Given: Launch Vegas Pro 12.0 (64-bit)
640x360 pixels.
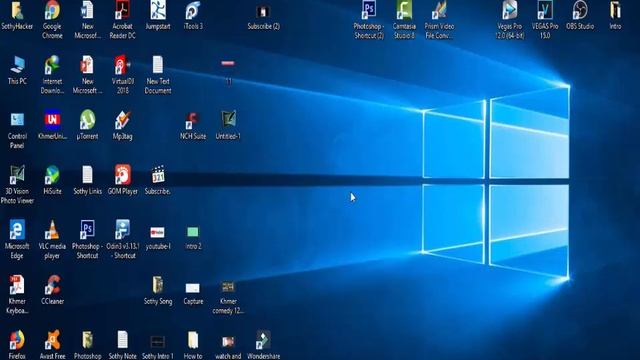Looking at the screenshot, I should 509,11.
